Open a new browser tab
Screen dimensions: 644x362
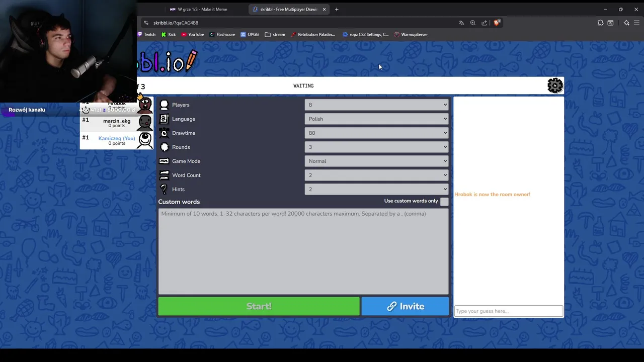337,9
